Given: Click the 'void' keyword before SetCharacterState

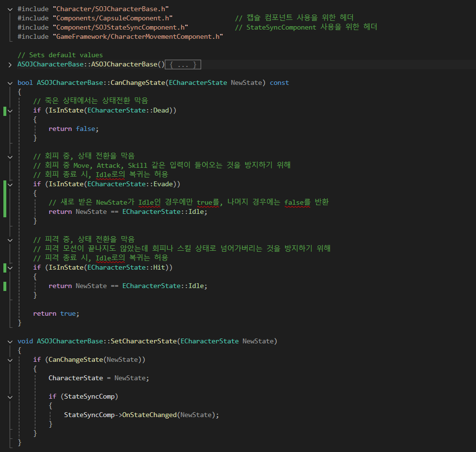Looking at the screenshot, I should pyautogui.click(x=25, y=341).
